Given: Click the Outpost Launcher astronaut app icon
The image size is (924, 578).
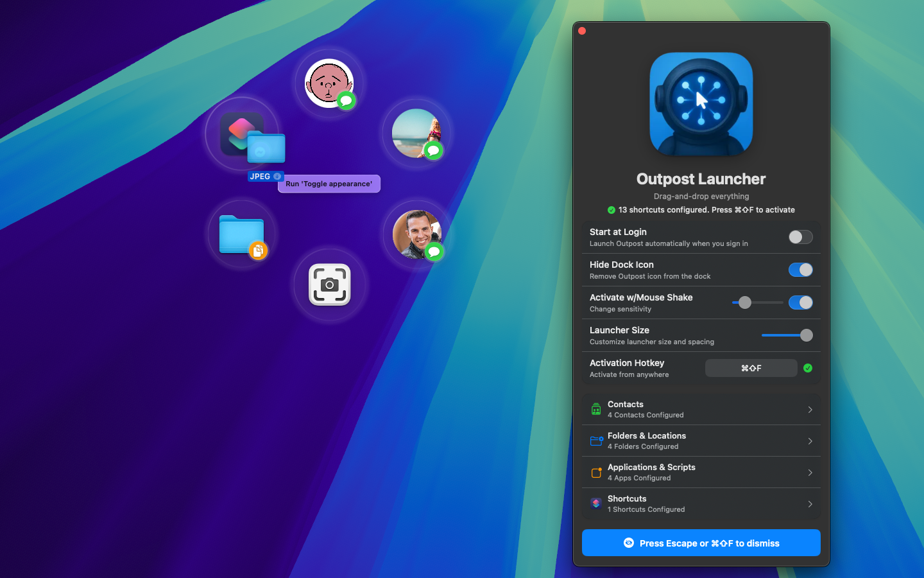Looking at the screenshot, I should pyautogui.click(x=701, y=103).
